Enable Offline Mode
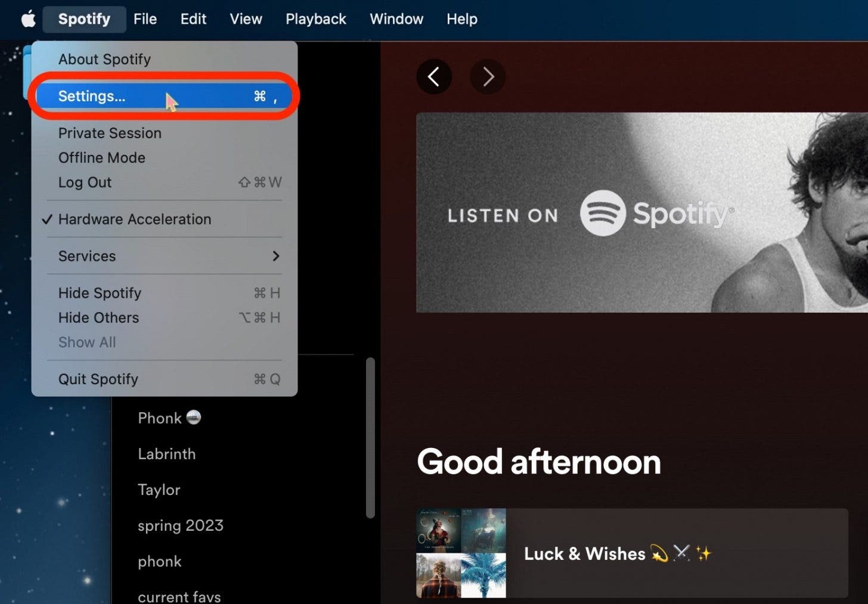 101,157
